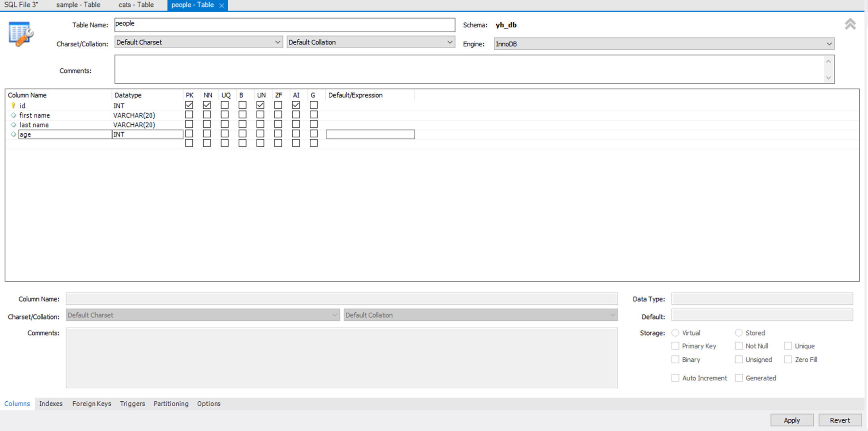Image resolution: width=868 pixels, height=431 pixels.
Task: Enable PK checkbox for age row
Action: tap(189, 134)
